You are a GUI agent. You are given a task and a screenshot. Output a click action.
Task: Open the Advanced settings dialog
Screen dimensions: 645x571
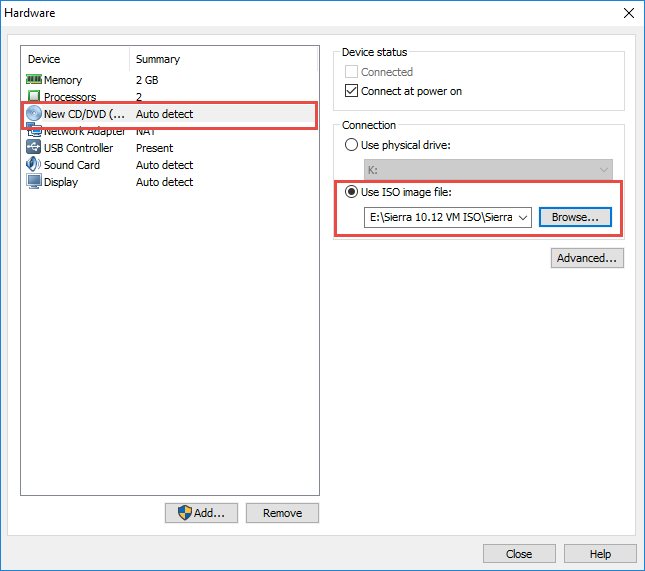click(x=587, y=258)
